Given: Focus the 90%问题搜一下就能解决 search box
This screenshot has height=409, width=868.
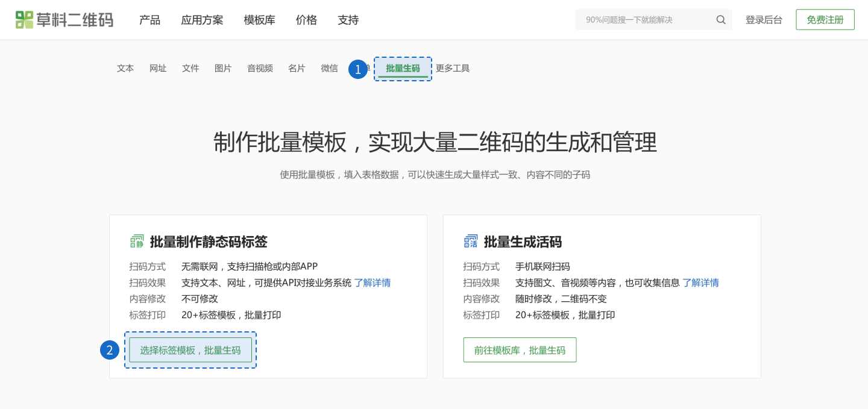Looking at the screenshot, I should click(653, 20).
